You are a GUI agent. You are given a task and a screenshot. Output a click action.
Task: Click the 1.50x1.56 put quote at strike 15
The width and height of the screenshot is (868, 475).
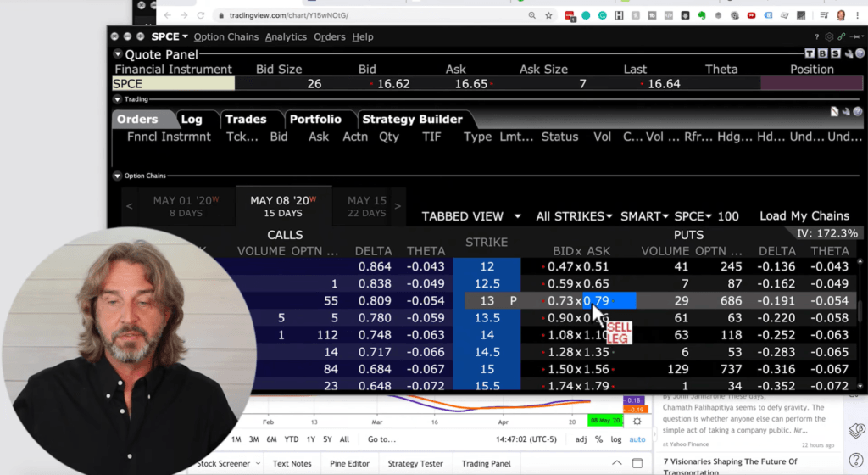[578, 369]
